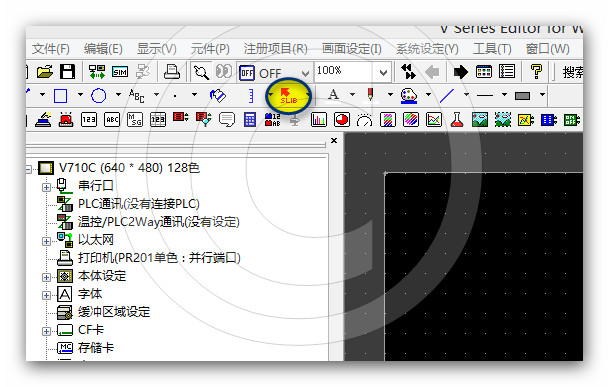Open the OFF state combo box arrow
Screen dimensions: 609x387
(305, 73)
